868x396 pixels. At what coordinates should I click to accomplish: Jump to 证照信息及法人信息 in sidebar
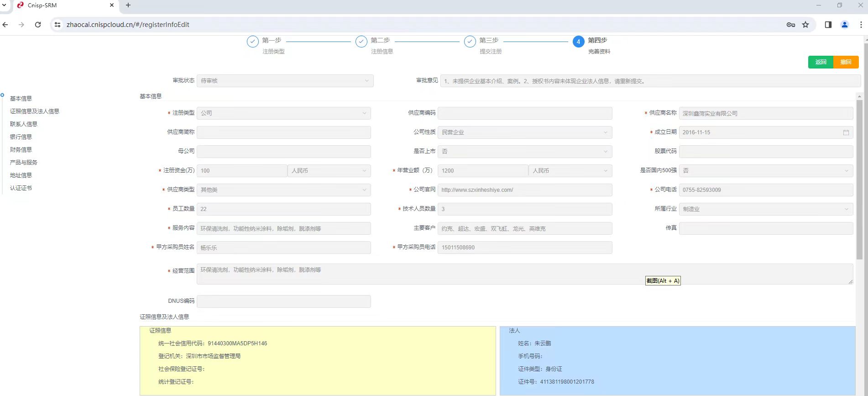tap(35, 111)
